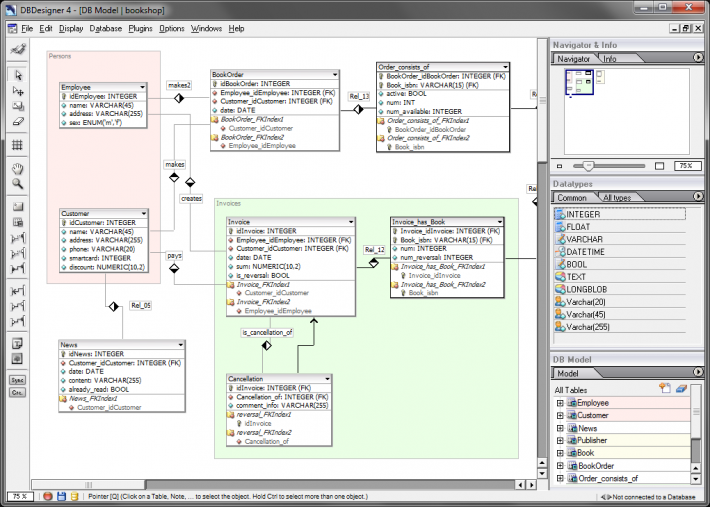Toggle the grid icon in left toolbar
The height and width of the screenshot is (507, 710).
coord(18,145)
